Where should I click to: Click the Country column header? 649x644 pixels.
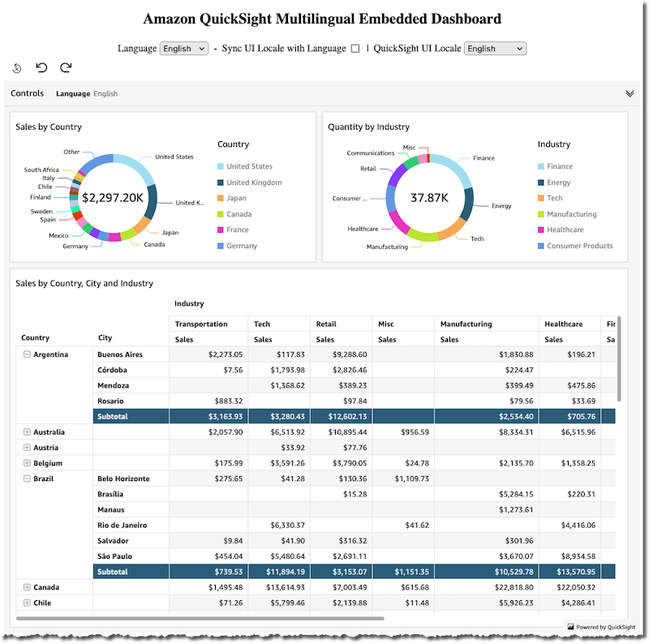point(35,337)
